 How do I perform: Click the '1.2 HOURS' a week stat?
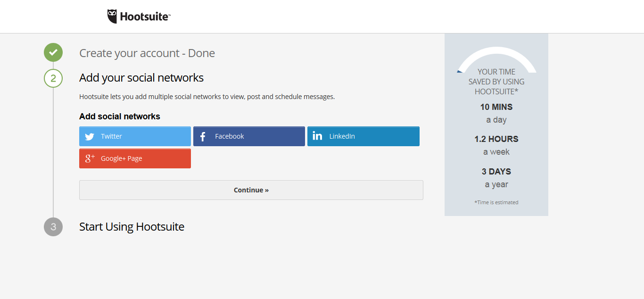pos(496,139)
